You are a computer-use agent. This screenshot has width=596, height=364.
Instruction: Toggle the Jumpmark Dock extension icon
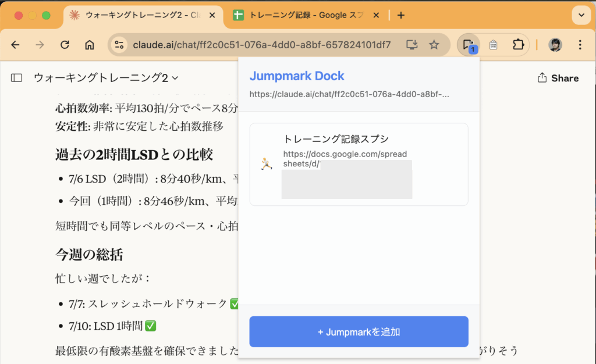click(x=469, y=45)
